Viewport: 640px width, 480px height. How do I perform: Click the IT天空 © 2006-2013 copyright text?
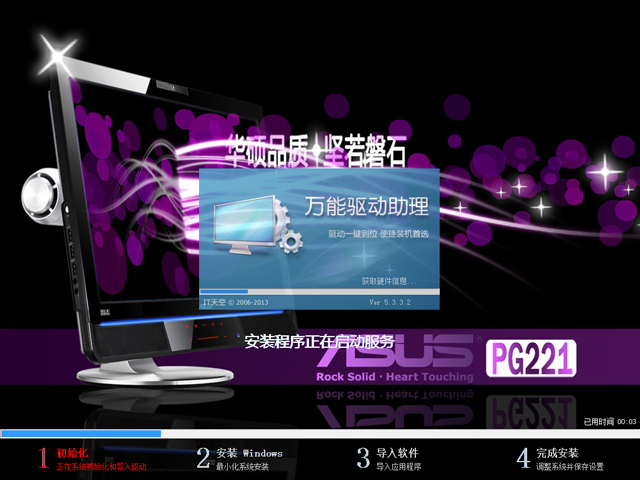[x=236, y=302]
